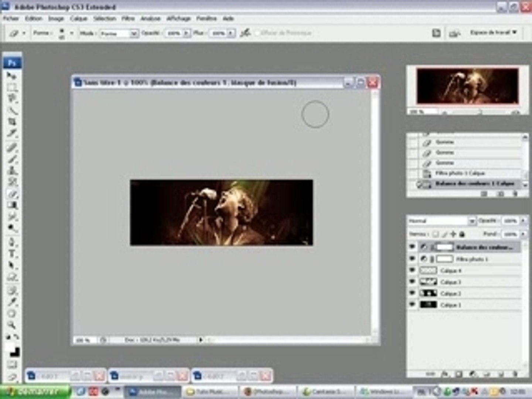This screenshot has height=399, width=532.
Task: Select the Eyedropper tool
Action: click(x=12, y=302)
